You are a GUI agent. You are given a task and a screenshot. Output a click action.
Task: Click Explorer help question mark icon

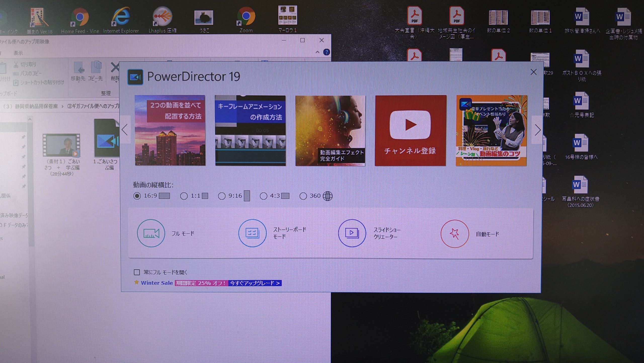pyautogui.click(x=327, y=52)
